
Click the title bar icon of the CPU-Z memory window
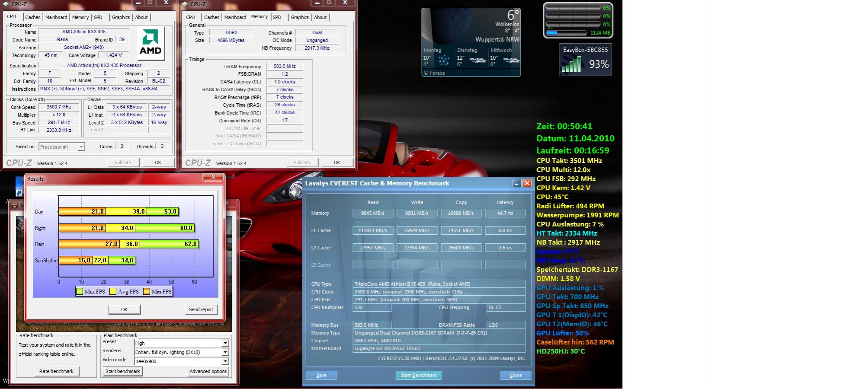click(185, 4)
